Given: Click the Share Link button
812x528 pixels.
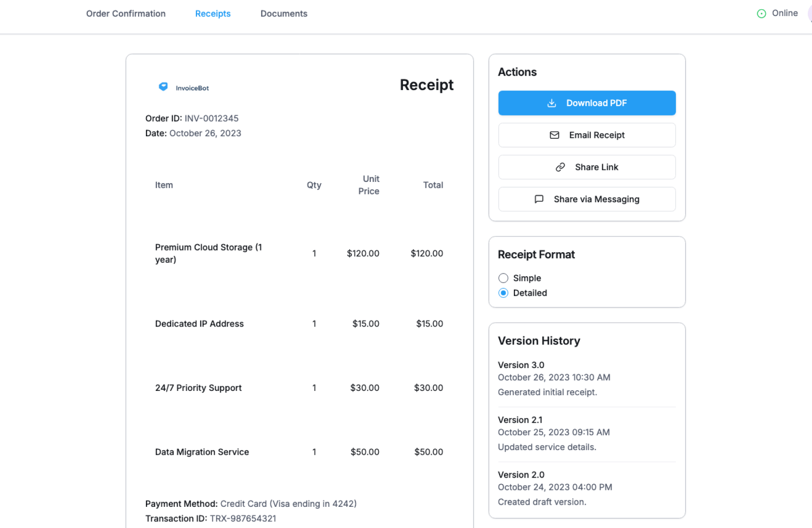Looking at the screenshot, I should click(x=587, y=167).
